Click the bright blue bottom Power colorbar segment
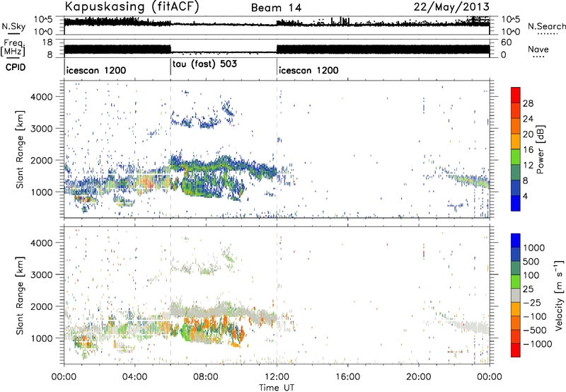This screenshot has height=392, width=566. click(516, 203)
